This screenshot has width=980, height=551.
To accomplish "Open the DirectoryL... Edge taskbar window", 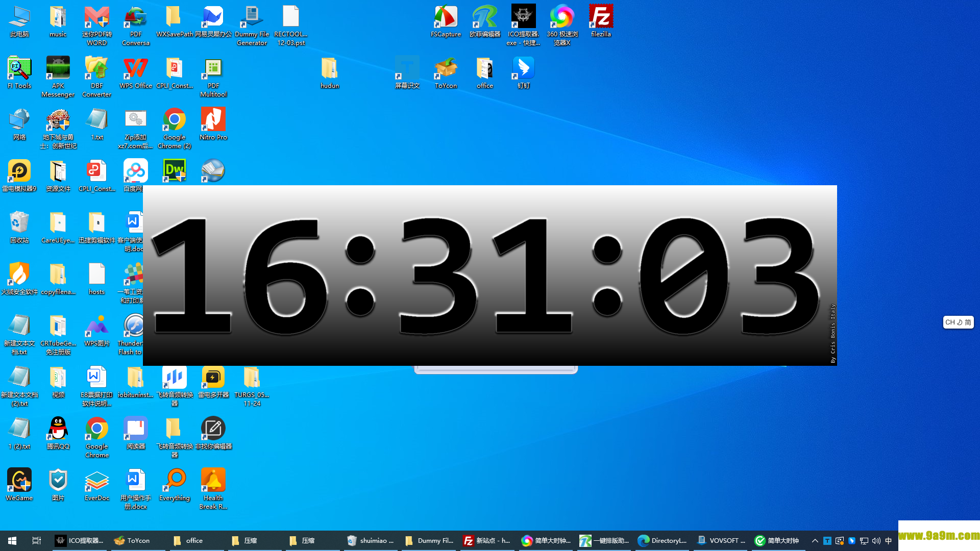I will (x=663, y=540).
